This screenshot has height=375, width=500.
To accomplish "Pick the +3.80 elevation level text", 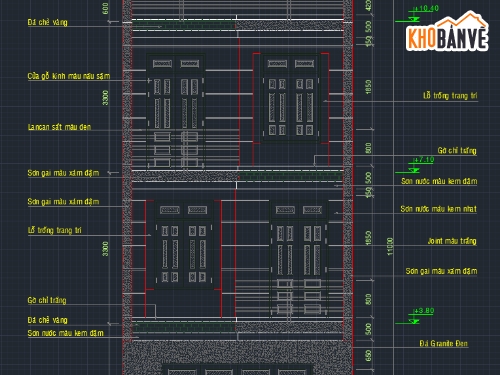I will (424, 311).
